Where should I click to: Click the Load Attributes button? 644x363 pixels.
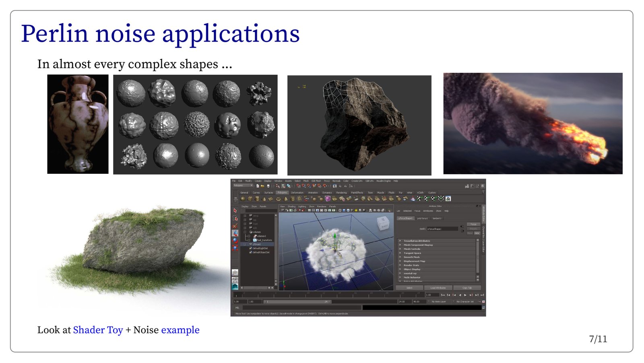coord(438,288)
